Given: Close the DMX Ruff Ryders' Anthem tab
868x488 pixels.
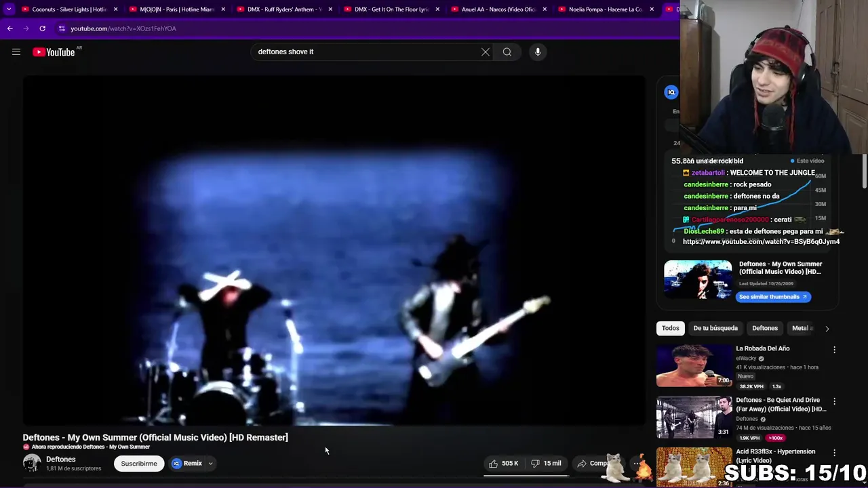Looking at the screenshot, I should 330,9.
